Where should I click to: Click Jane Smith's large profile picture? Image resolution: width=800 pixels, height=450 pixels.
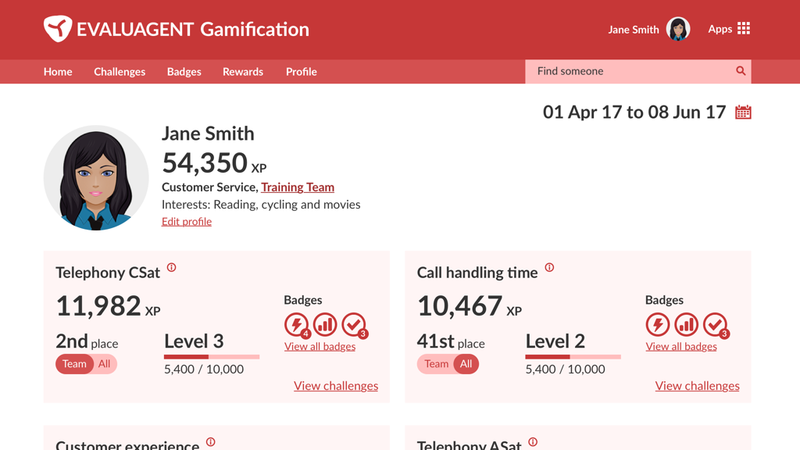click(96, 178)
